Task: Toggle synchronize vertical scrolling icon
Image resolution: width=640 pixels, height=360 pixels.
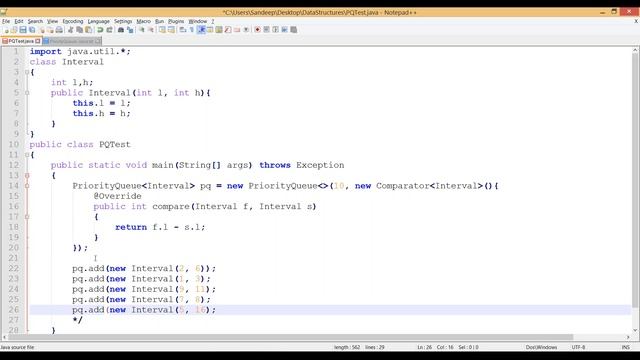Action: click(x=162, y=30)
